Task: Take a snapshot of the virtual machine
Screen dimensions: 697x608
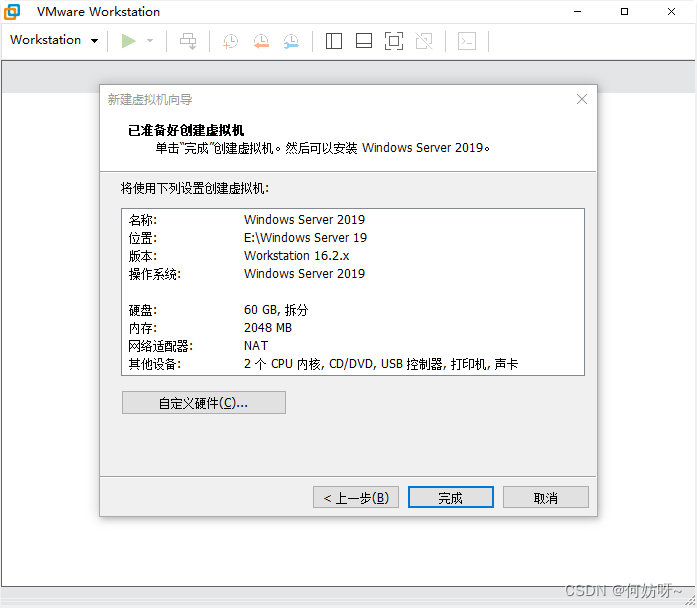Action: [230, 41]
